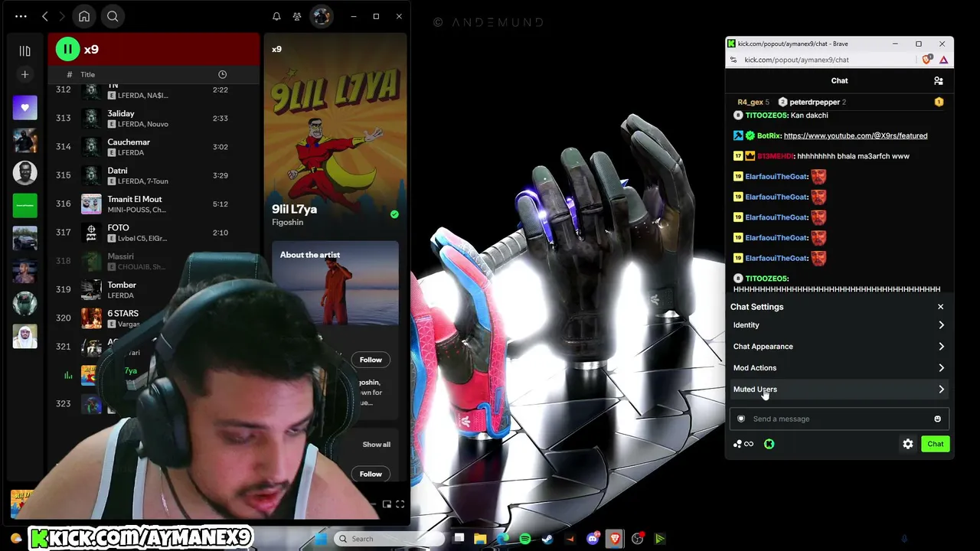
Task: Play track 313 3aliday
Action: click(x=153, y=118)
